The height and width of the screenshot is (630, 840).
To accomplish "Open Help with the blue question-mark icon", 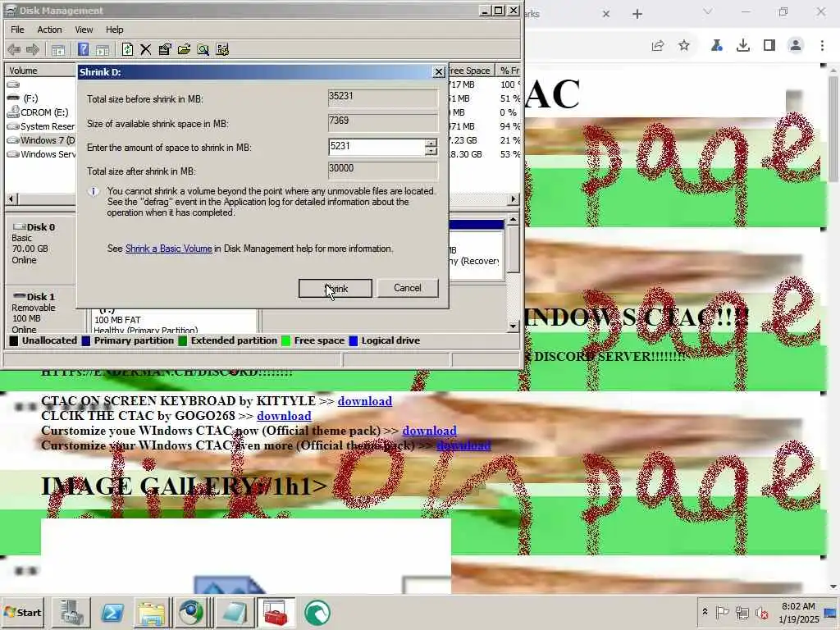I will coord(83,50).
